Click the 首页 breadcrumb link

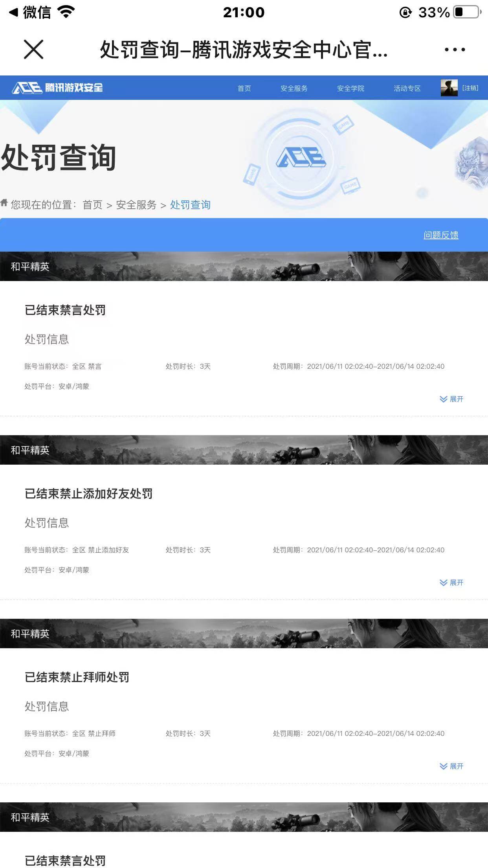[x=92, y=205]
